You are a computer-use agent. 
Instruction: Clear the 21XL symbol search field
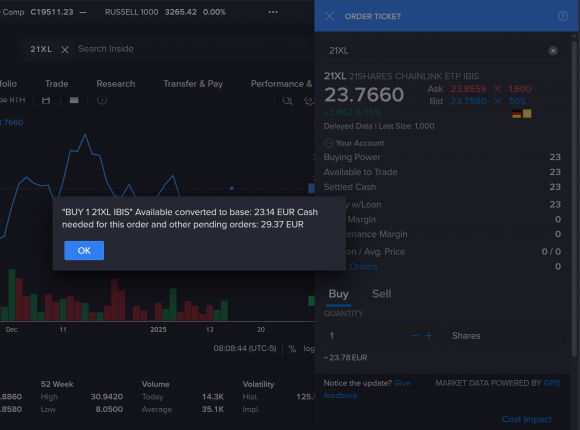coord(553,51)
